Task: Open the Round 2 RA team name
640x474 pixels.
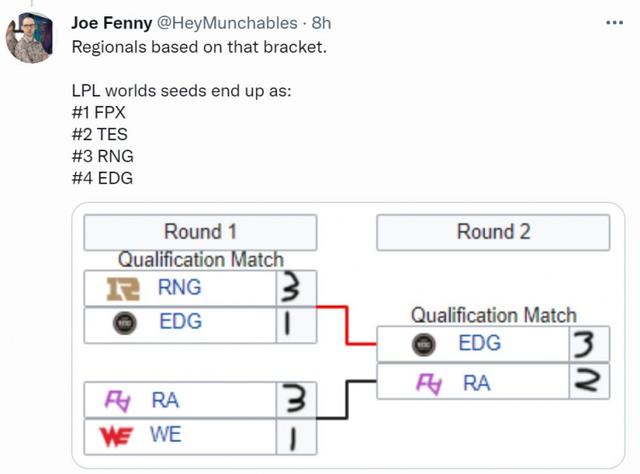Action: coord(477,383)
